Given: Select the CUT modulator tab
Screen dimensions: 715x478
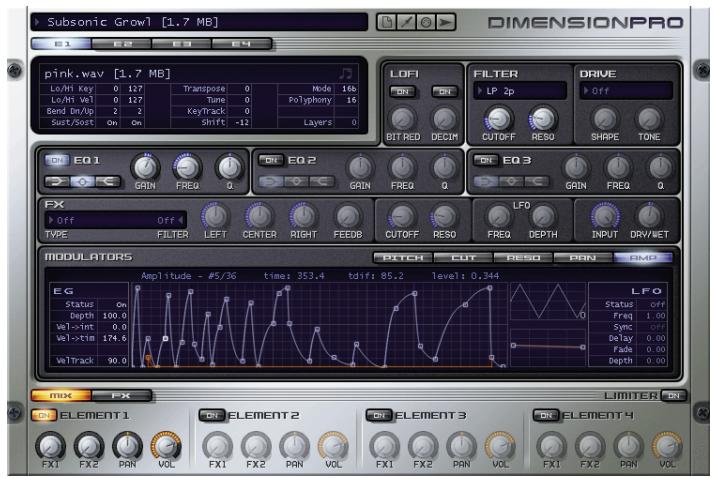Looking at the screenshot, I should click(x=463, y=258).
